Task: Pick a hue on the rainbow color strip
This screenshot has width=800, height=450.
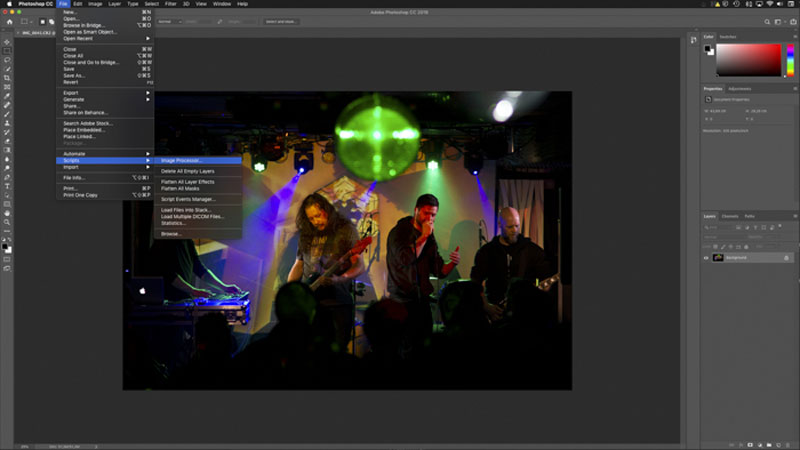Action: click(x=790, y=60)
